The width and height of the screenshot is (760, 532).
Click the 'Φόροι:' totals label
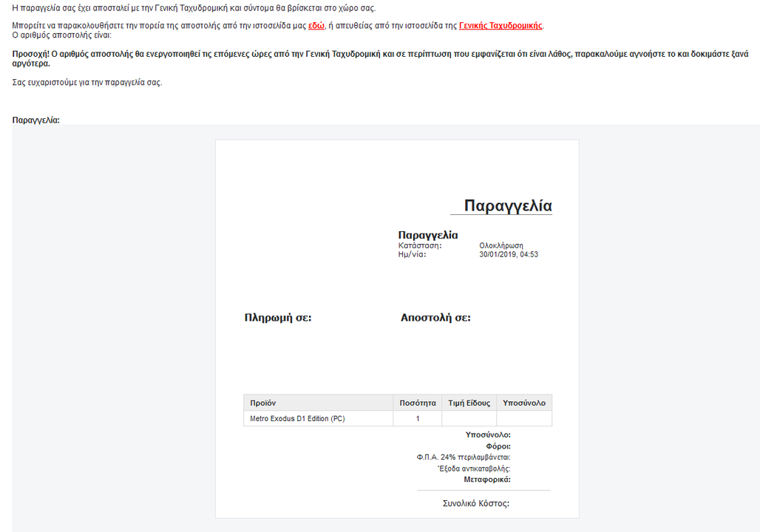[x=498, y=446]
